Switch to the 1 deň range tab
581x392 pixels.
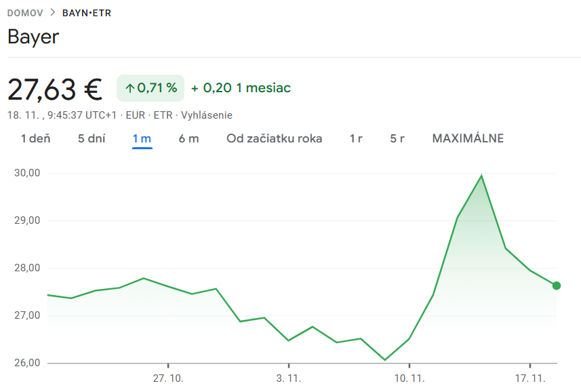click(x=36, y=139)
